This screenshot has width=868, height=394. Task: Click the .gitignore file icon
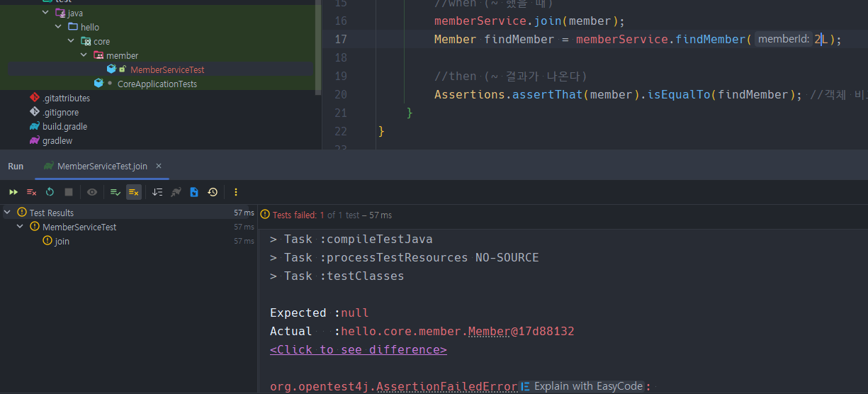[x=35, y=112]
